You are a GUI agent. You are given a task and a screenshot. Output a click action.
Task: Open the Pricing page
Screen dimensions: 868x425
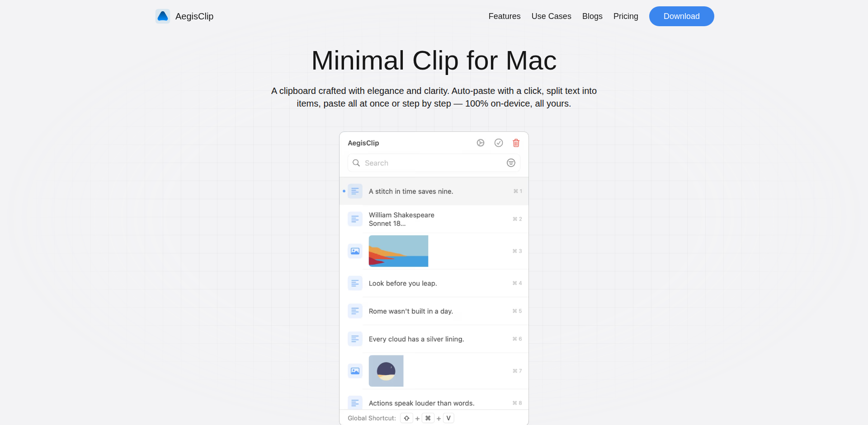626,16
